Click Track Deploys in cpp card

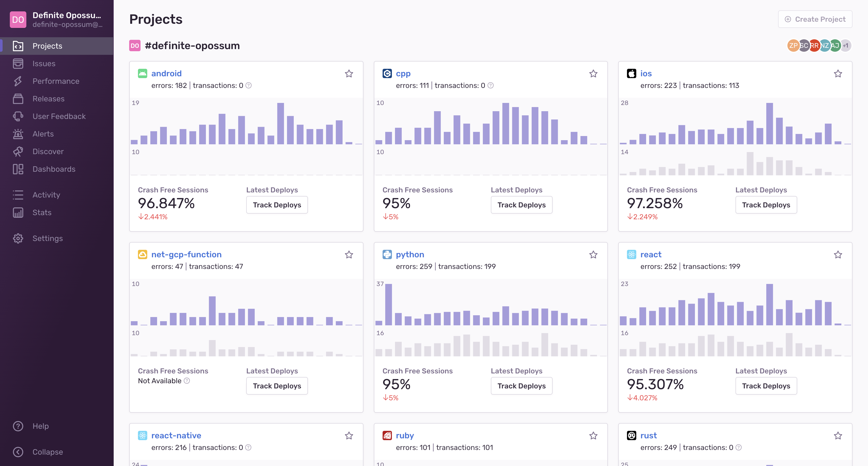coord(521,205)
